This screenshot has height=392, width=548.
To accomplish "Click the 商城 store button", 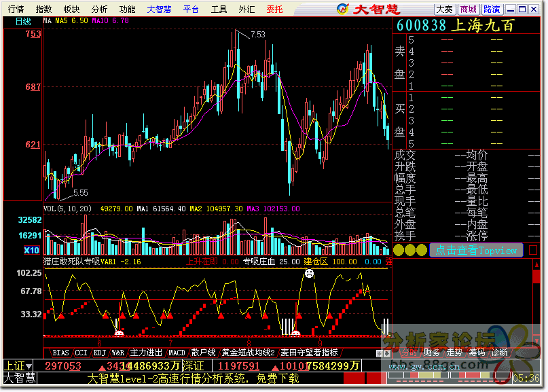I will [x=469, y=9].
